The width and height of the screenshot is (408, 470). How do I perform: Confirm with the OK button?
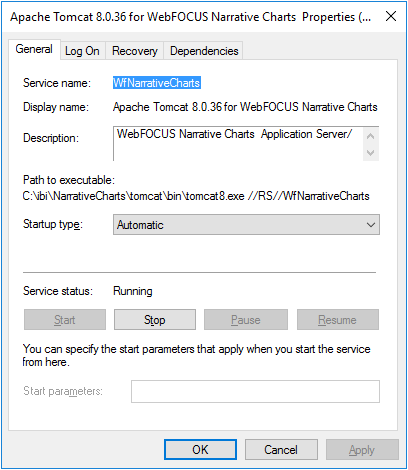200,450
